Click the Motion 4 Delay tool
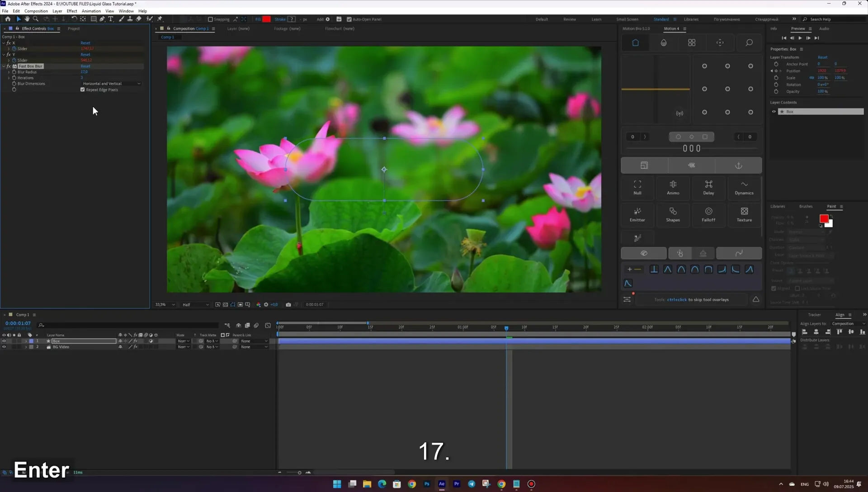Screen dimensions: 868x492 [708, 187]
